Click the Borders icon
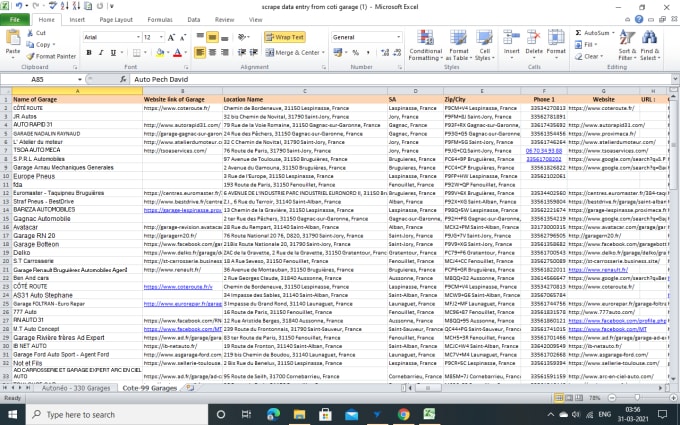The height and width of the screenshot is (425, 680). click(137, 52)
